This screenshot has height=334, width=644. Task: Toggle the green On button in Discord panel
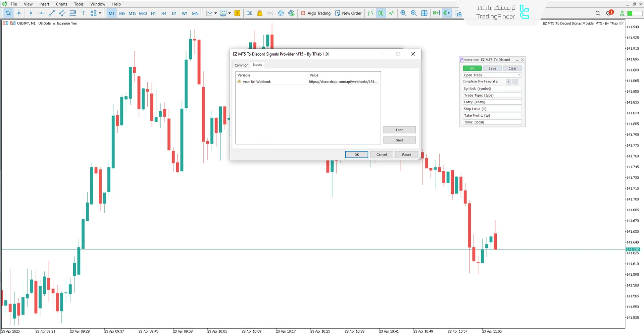point(472,68)
